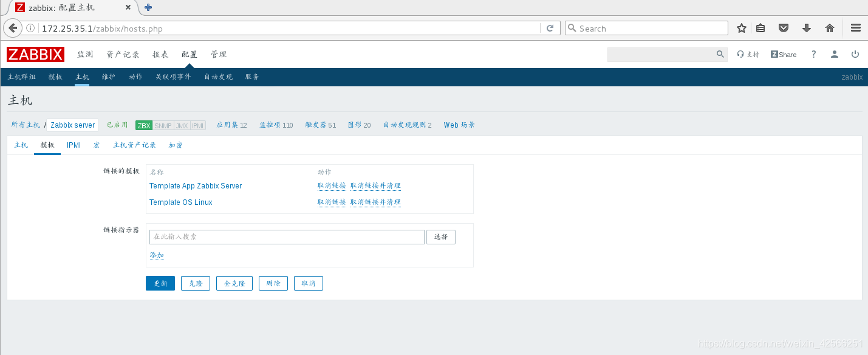Bookmark this page with the star icon
The height and width of the screenshot is (355, 868).
(741, 28)
